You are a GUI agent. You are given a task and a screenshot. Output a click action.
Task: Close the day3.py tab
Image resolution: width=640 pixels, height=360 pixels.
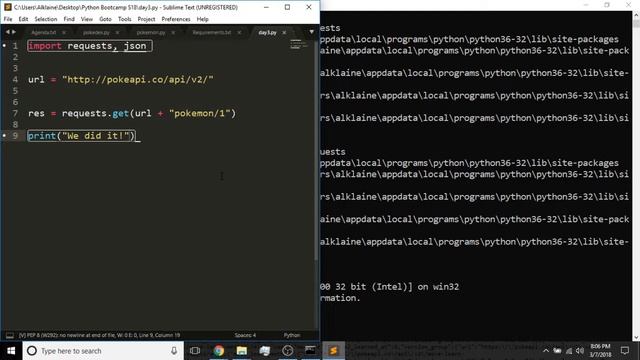point(284,32)
